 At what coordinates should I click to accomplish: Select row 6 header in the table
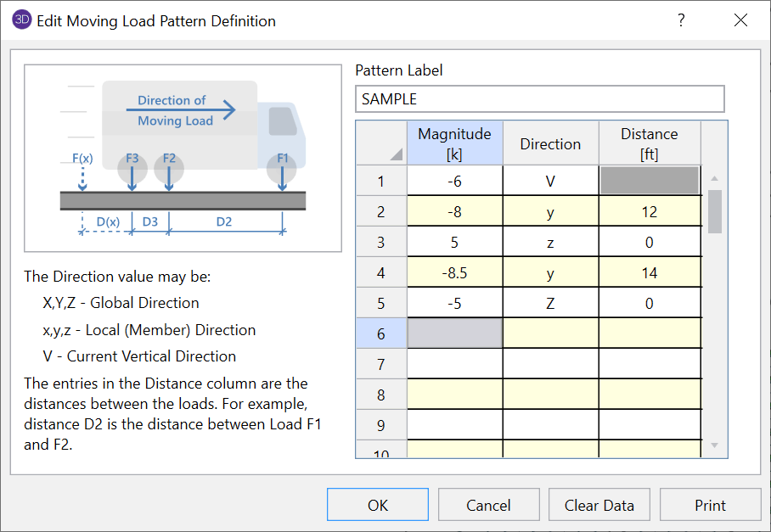[381, 334]
